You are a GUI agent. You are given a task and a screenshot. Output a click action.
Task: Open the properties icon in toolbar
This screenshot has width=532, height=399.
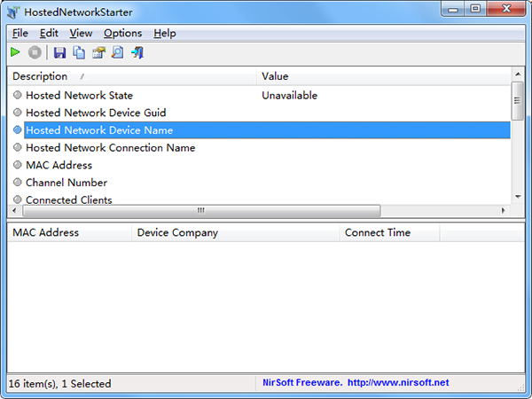[x=98, y=52]
